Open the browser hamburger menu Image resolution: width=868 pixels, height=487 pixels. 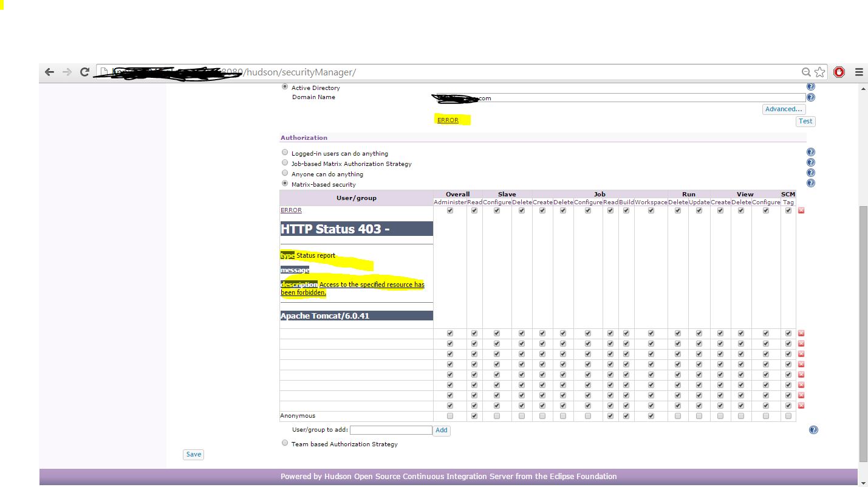(859, 72)
